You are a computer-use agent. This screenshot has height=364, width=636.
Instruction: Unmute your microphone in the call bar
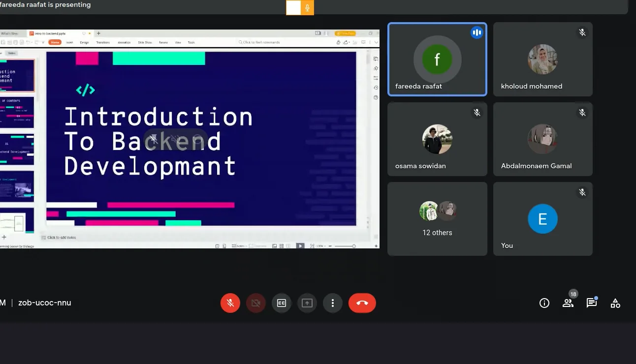(x=230, y=303)
